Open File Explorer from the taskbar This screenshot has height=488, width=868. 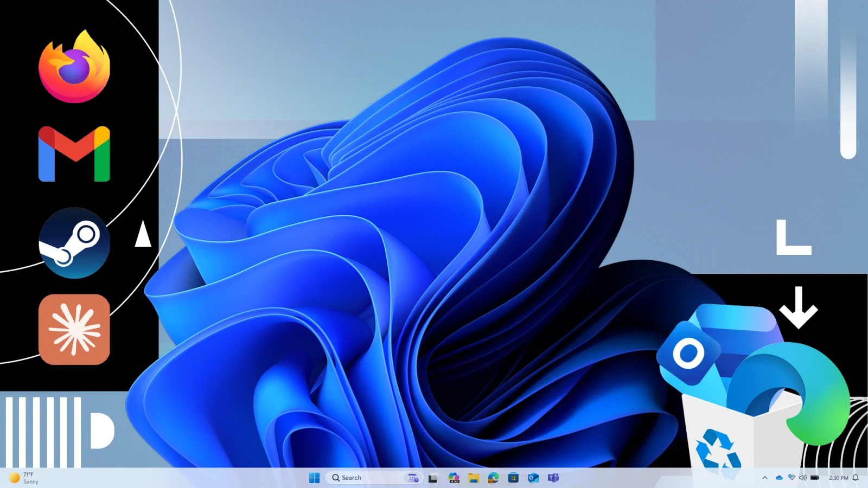[474, 478]
